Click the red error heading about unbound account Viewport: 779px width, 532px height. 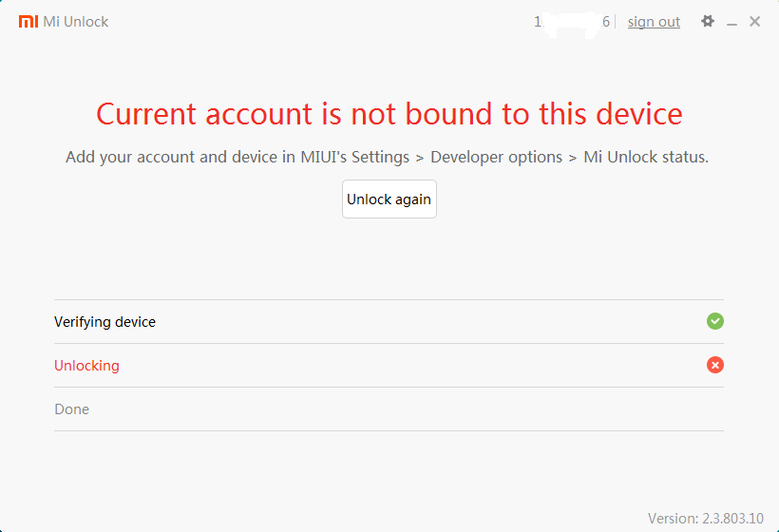389,114
